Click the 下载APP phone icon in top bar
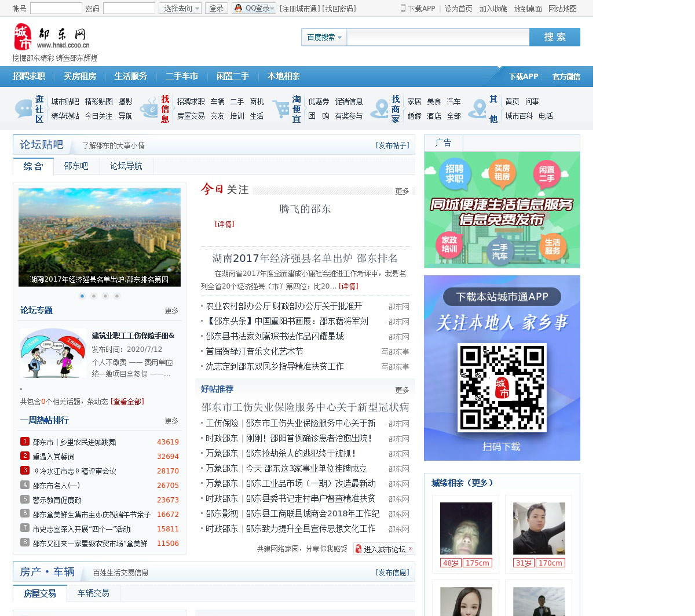This screenshot has height=616, width=695. (403, 8)
